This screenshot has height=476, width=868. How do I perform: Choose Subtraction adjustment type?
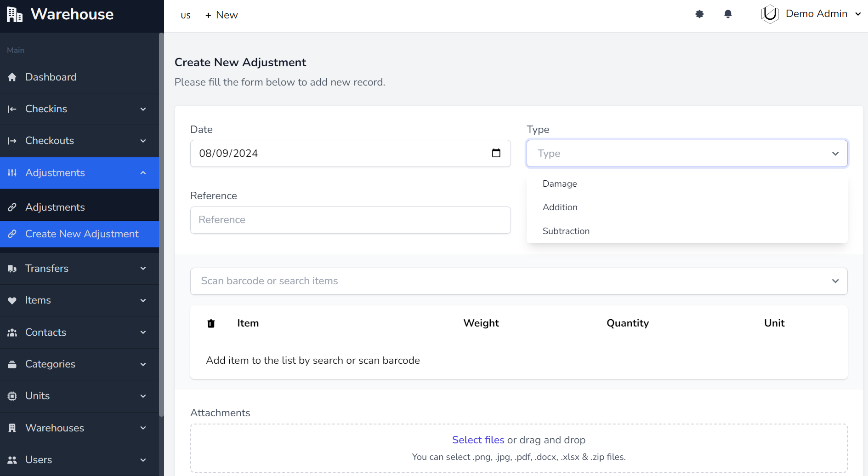tap(566, 231)
